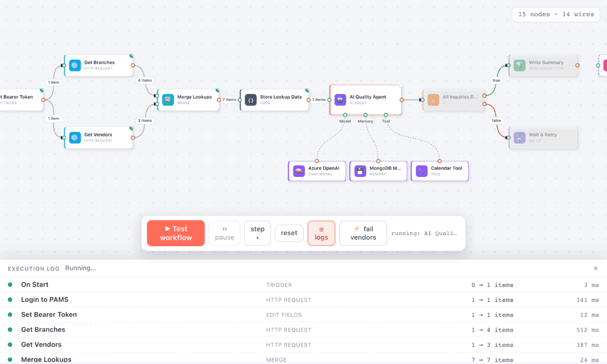This screenshot has height=364, width=607.
Task: Click the Model connector on AI Quality Agent
Action: pos(345,115)
